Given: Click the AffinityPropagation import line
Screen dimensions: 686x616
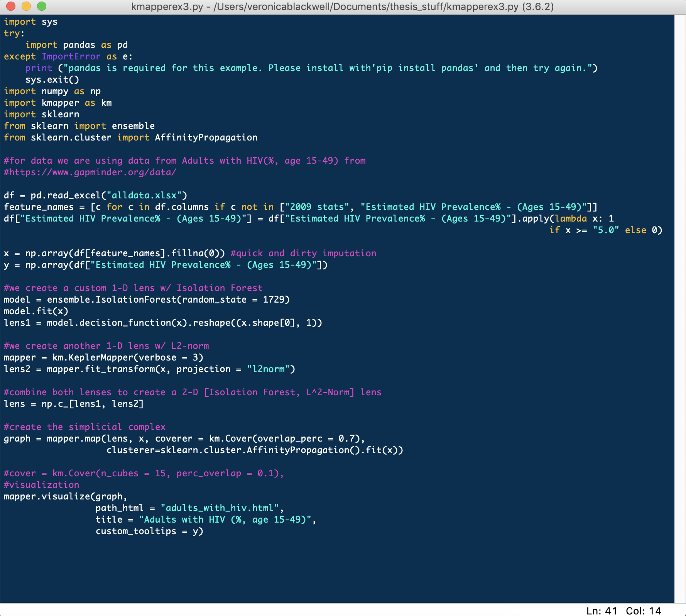Looking at the screenshot, I should [130, 138].
